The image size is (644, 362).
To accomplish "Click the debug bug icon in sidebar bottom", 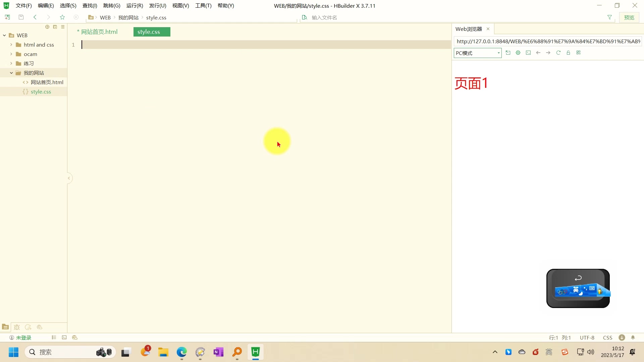I will tap(17, 327).
